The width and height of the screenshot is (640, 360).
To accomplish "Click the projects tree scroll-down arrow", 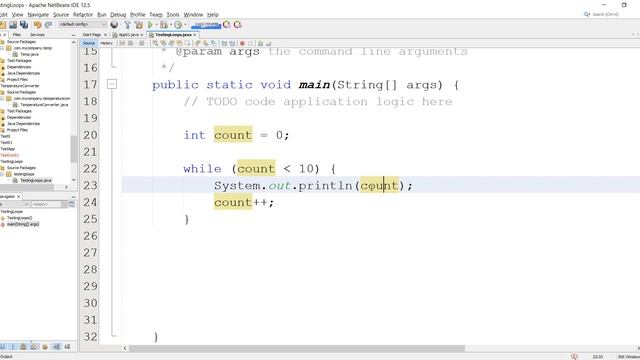I will [x=73, y=180].
